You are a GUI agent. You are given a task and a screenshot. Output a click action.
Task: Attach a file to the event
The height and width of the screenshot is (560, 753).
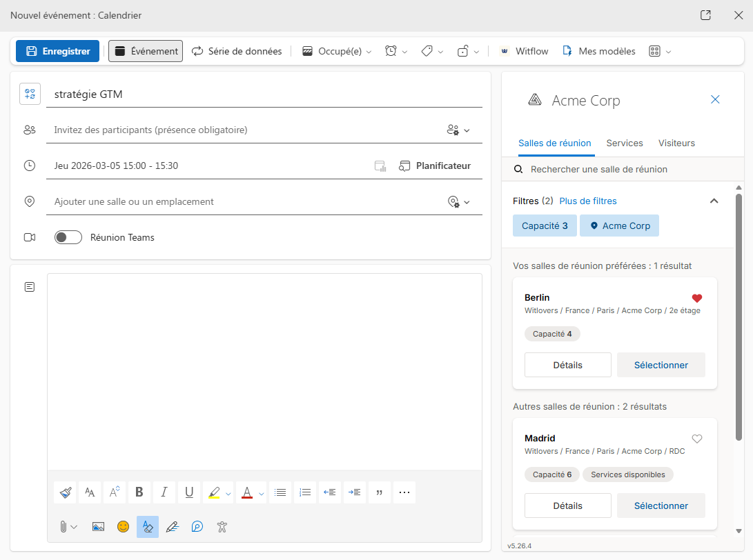(x=64, y=526)
